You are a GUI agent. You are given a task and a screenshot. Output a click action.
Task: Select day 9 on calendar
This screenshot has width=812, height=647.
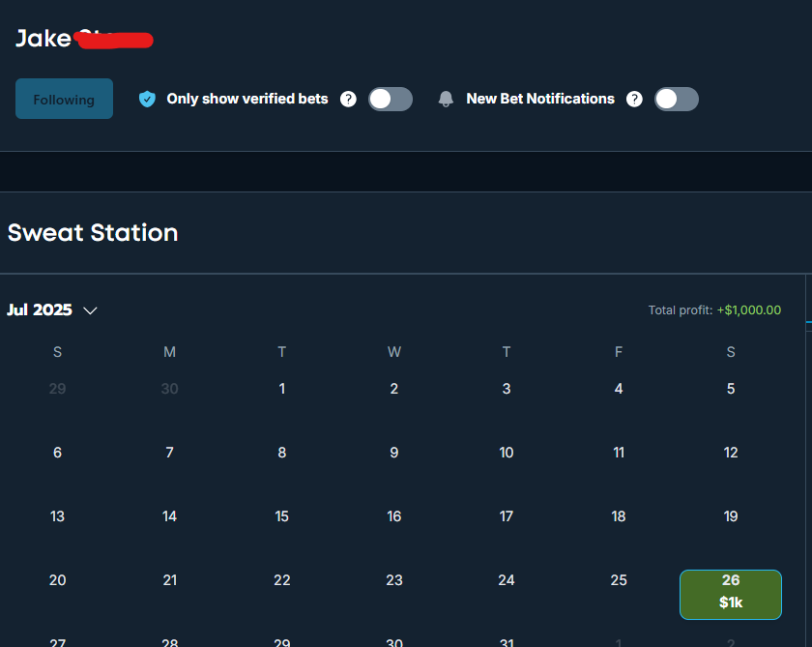394,453
